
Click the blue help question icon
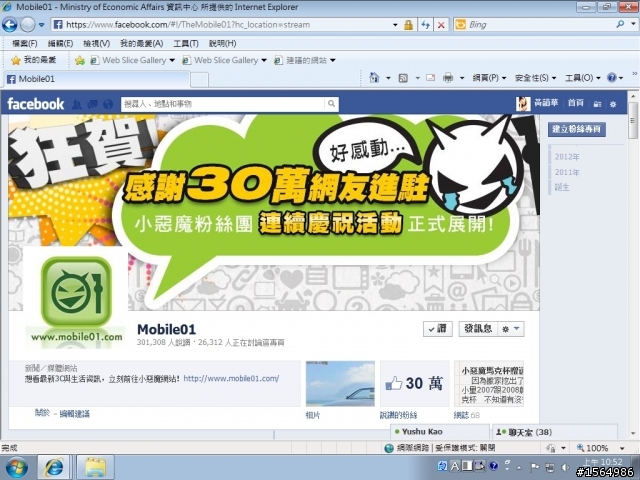(x=611, y=78)
